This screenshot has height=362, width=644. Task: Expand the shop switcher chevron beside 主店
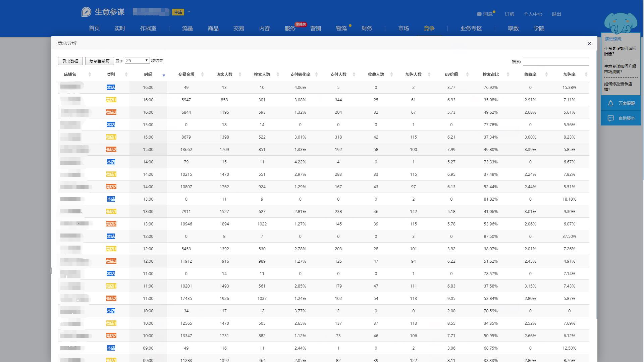point(189,12)
